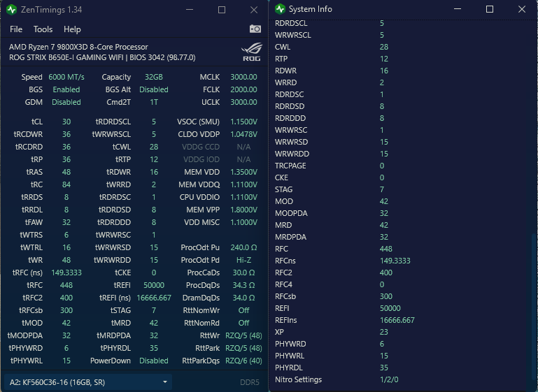Click the RttParkDqs value RZQ/6 (40)
The height and width of the screenshot is (392, 538).
click(243, 361)
